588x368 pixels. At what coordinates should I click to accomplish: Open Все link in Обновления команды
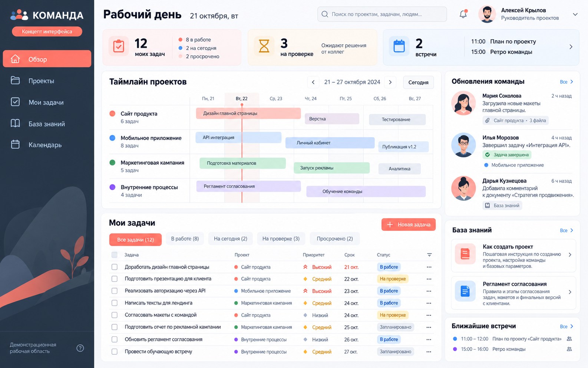(566, 82)
